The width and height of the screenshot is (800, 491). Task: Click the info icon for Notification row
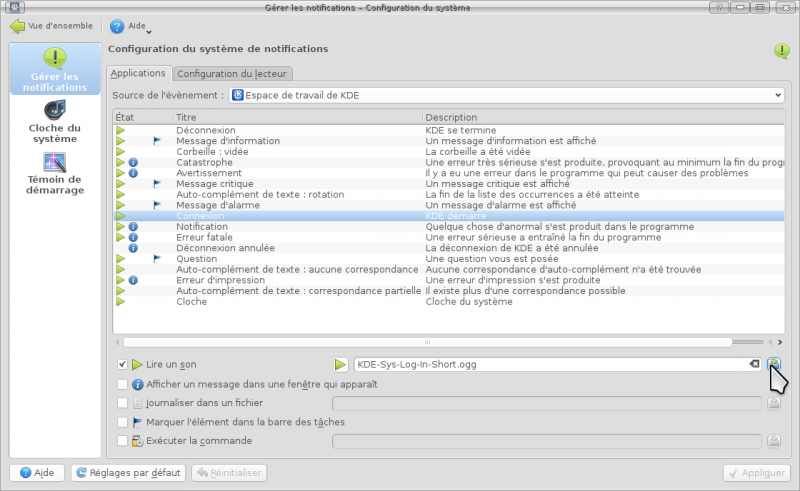coord(133,227)
